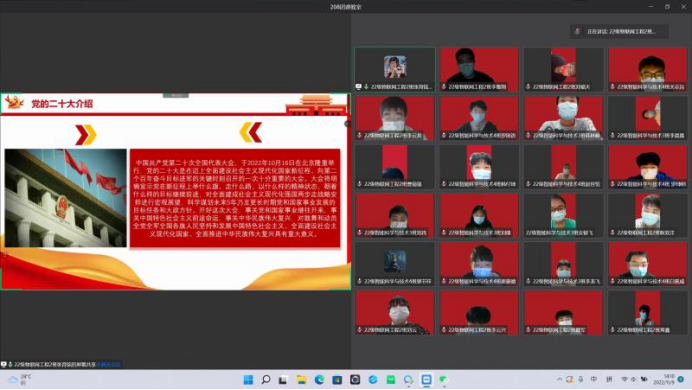Switch to the active Tencent Meeting taskbar icon
692x390 pixels.
point(426,380)
